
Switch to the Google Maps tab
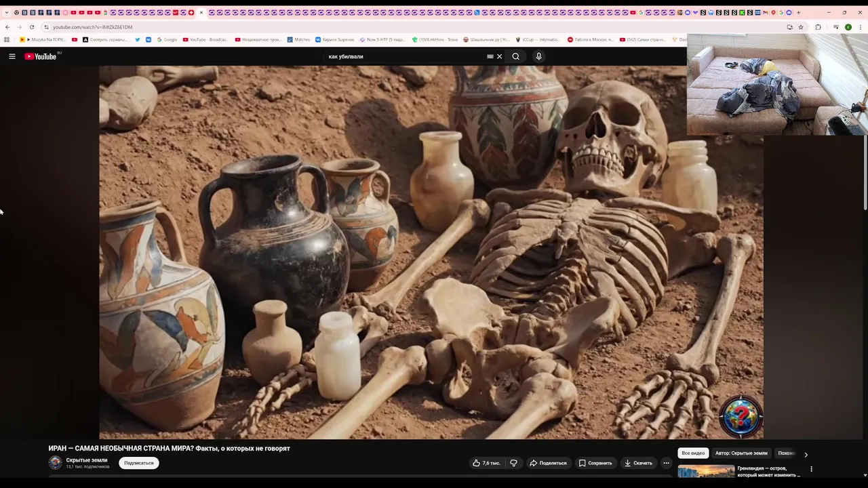point(773,12)
